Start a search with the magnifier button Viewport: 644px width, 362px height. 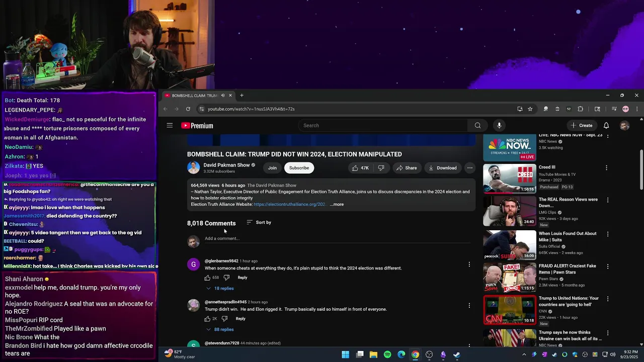click(477, 125)
